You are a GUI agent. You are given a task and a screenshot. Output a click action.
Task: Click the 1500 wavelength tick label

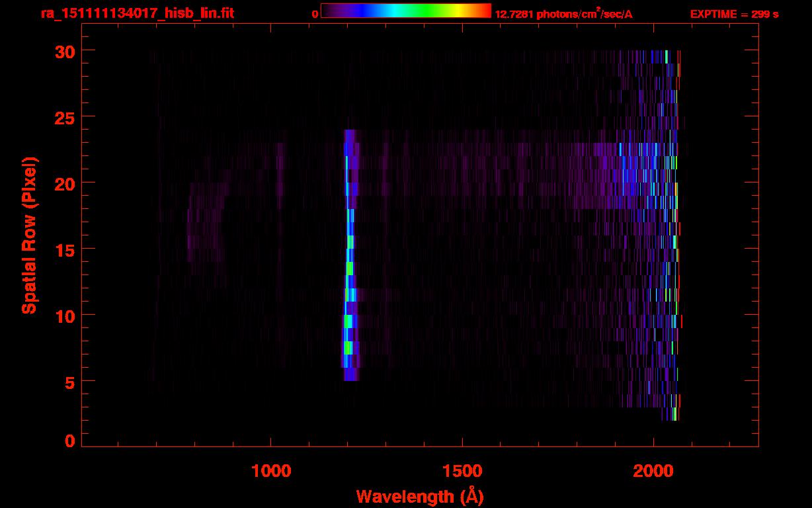click(462, 471)
